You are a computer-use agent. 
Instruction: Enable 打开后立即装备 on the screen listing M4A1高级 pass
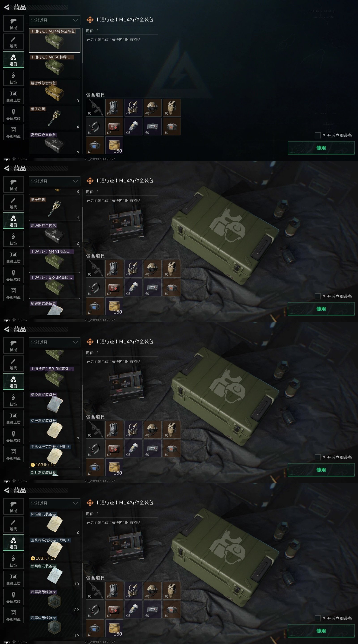coord(318,296)
